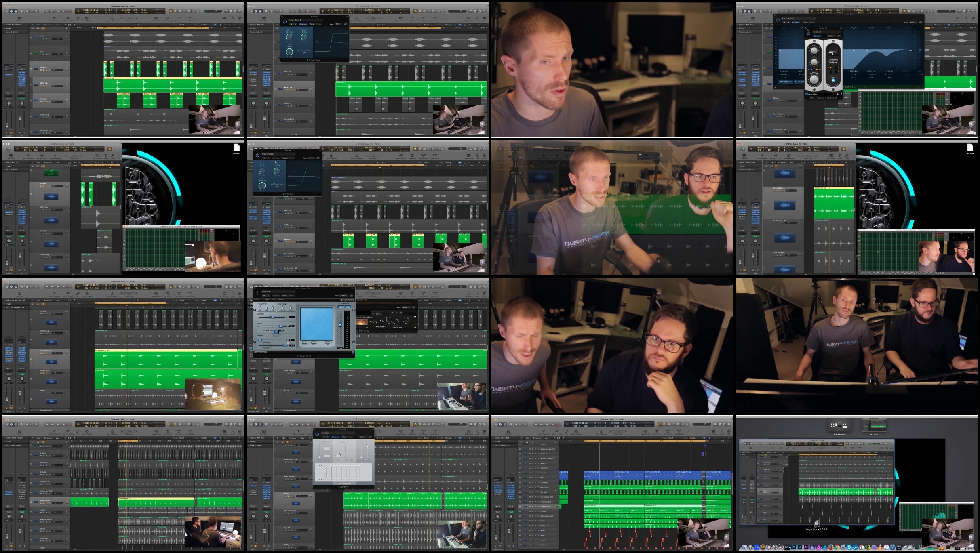This screenshot has width=980, height=553.
Task: Click the Skype icon in the Dock
Action: click(849, 547)
